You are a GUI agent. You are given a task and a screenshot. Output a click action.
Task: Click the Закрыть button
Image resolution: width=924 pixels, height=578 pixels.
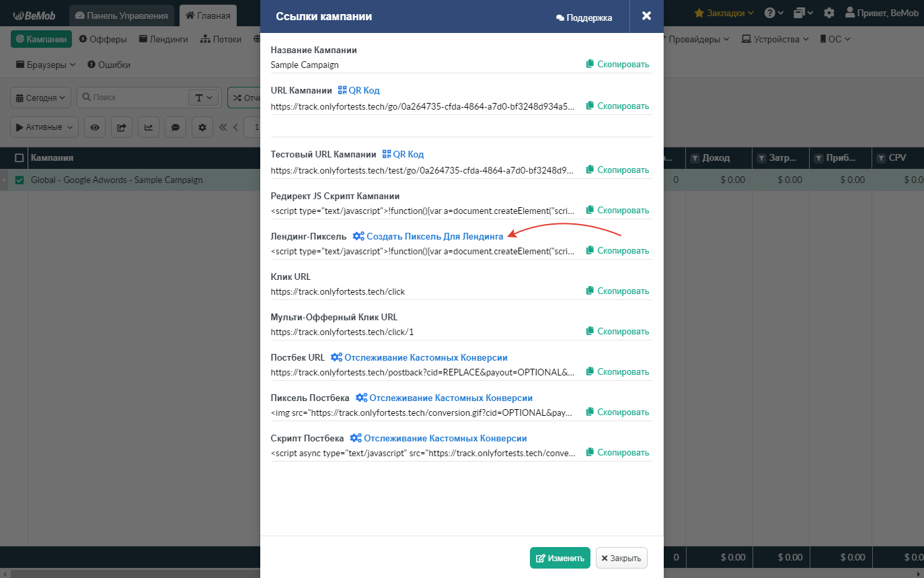point(621,558)
